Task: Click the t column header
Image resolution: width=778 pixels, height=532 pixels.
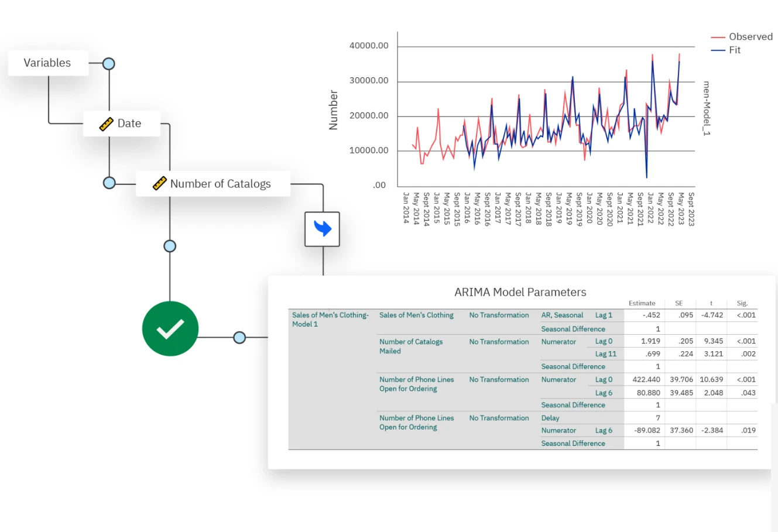Action: pyautogui.click(x=711, y=303)
